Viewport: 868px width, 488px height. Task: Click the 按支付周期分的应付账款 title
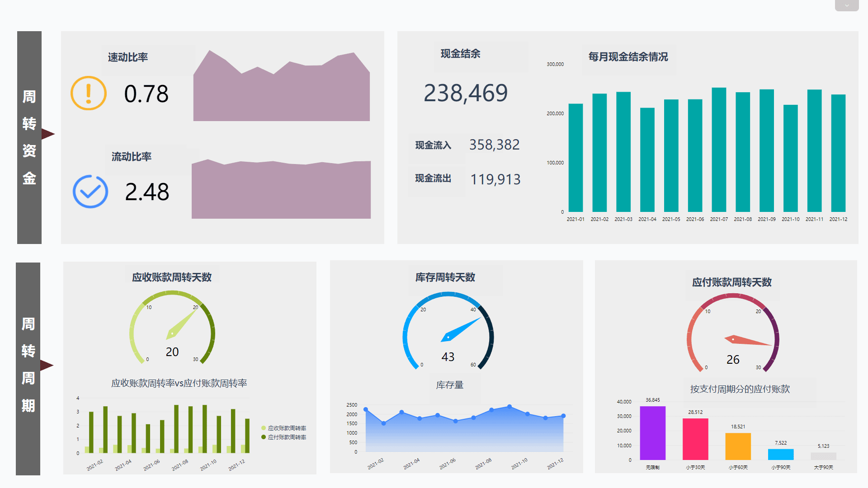pos(740,389)
